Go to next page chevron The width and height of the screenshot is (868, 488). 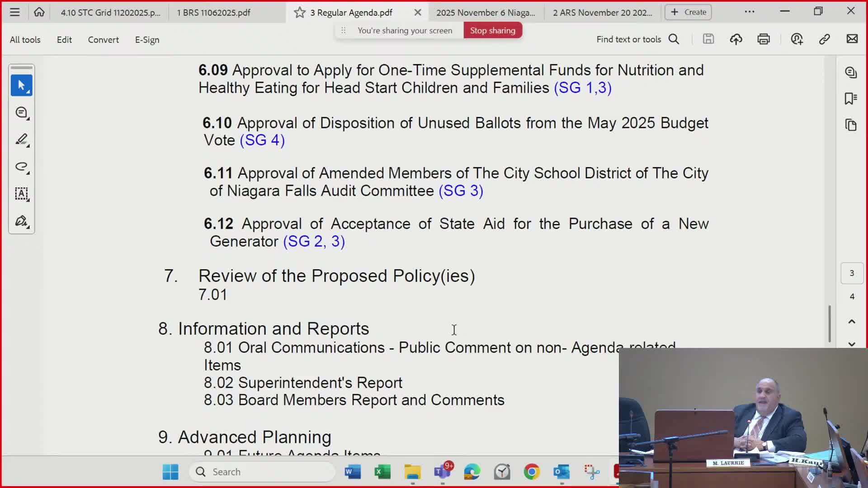[x=852, y=344]
